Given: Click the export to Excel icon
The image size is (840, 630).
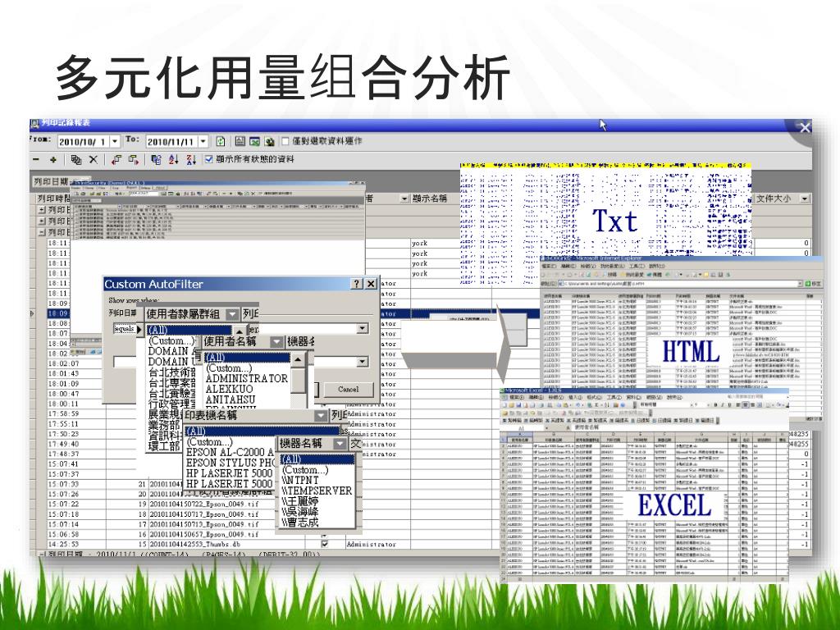Looking at the screenshot, I should (x=255, y=141).
